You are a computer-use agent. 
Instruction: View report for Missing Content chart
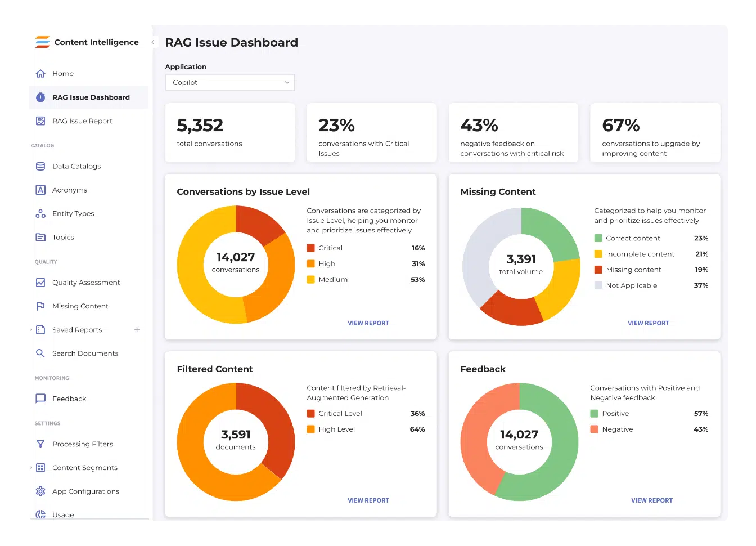tap(648, 323)
